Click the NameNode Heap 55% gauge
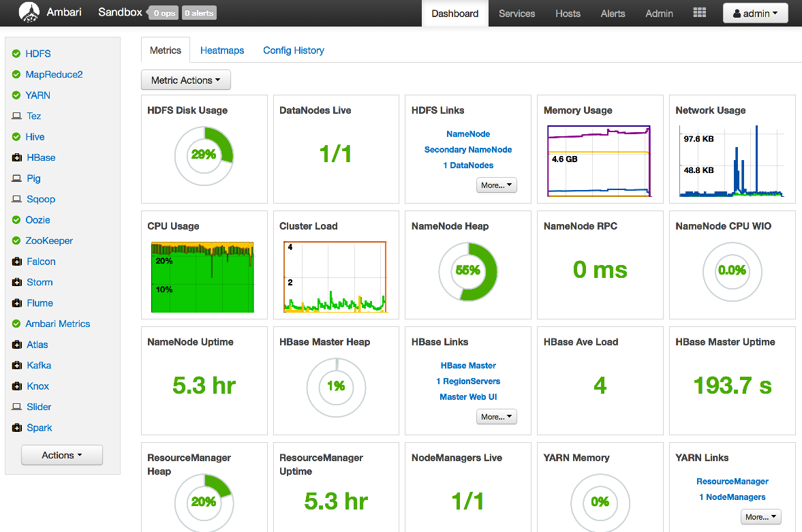Screen dimensions: 802x532 coord(468,272)
